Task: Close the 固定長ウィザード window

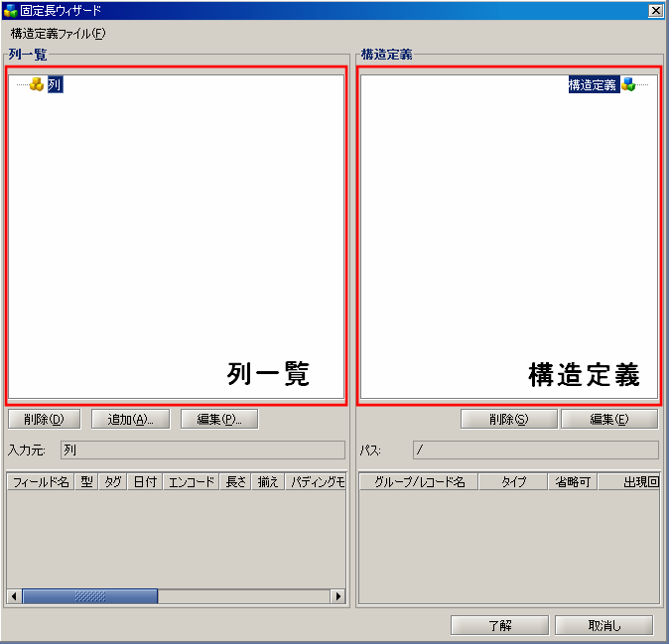Action: [x=655, y=10]
